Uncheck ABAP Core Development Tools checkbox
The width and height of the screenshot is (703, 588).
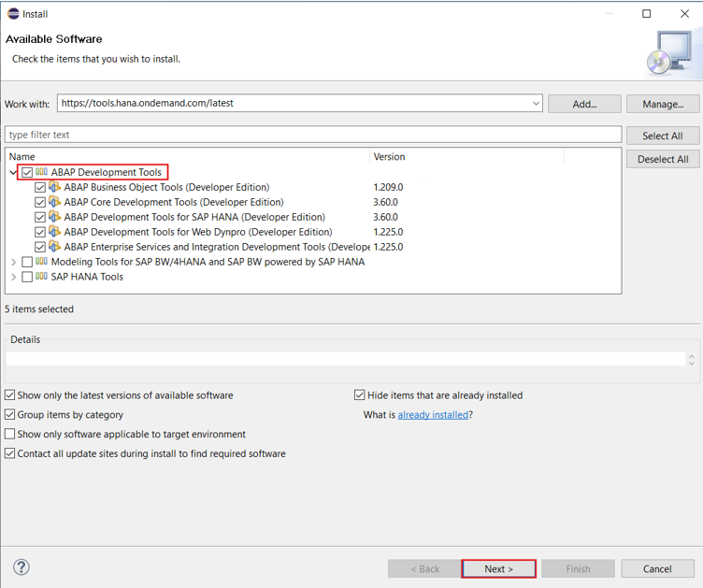point(40,202)
